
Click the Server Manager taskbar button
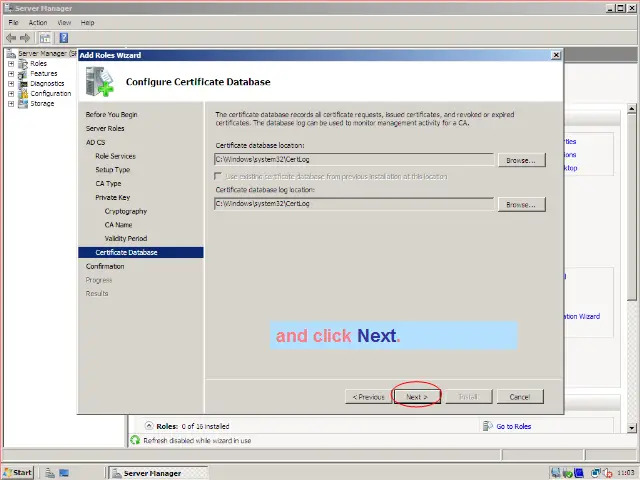click(x=158, y=473)
